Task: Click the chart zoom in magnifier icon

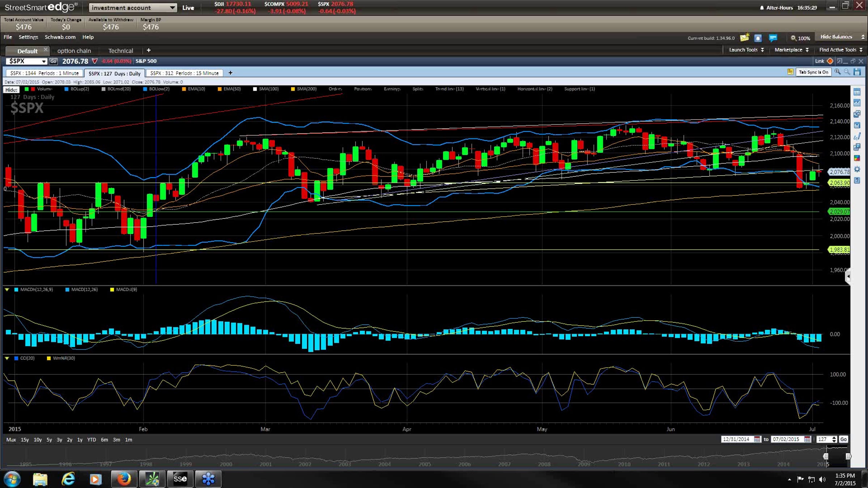Action: 837,72
